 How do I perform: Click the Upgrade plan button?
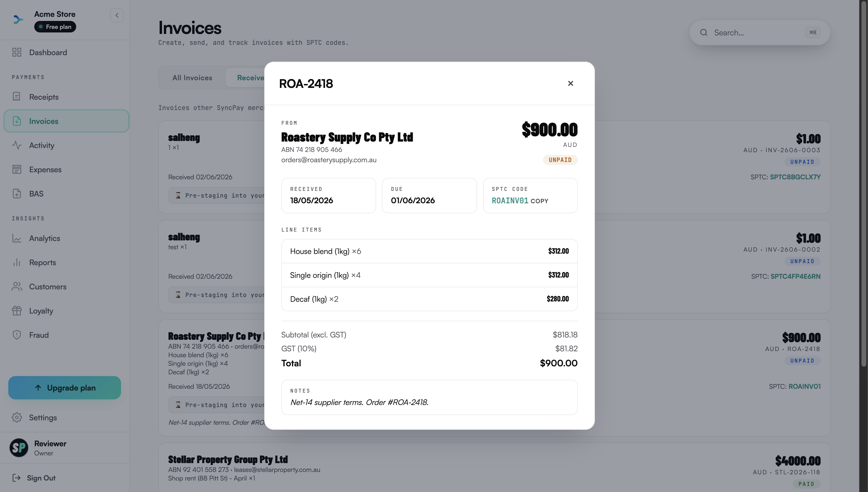click(x=65, y=388)
